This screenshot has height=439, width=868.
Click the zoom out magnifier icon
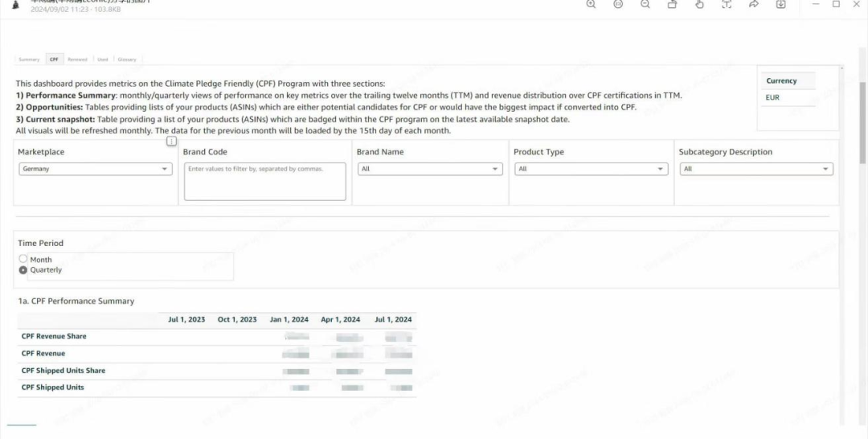coord(645,5)
